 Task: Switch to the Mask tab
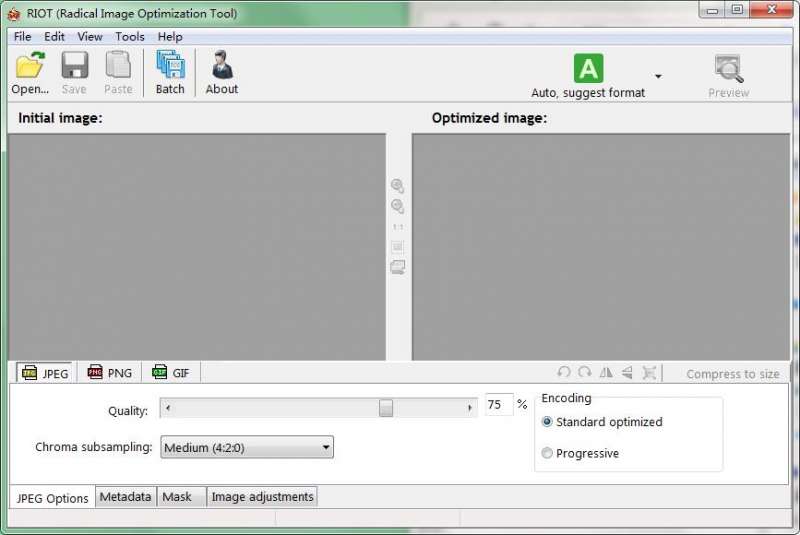(x=181, y=497)
